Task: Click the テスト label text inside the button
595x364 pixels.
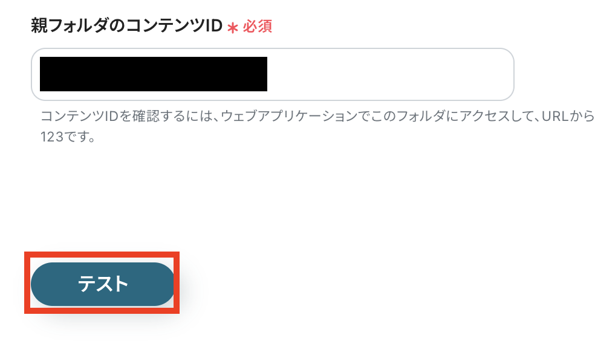Action: point(103,284)
